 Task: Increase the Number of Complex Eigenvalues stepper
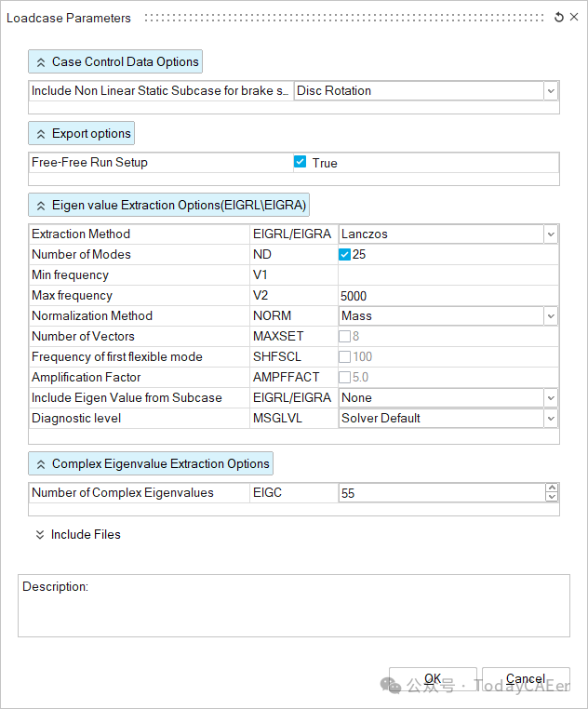point(551,488)
